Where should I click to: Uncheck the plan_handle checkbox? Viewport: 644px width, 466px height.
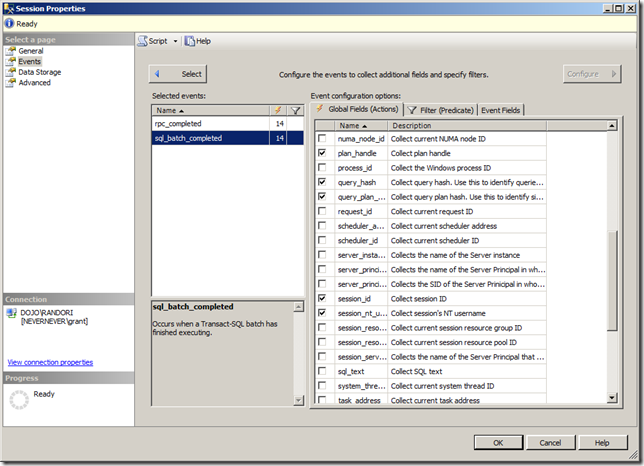click(x=322, y=153)
